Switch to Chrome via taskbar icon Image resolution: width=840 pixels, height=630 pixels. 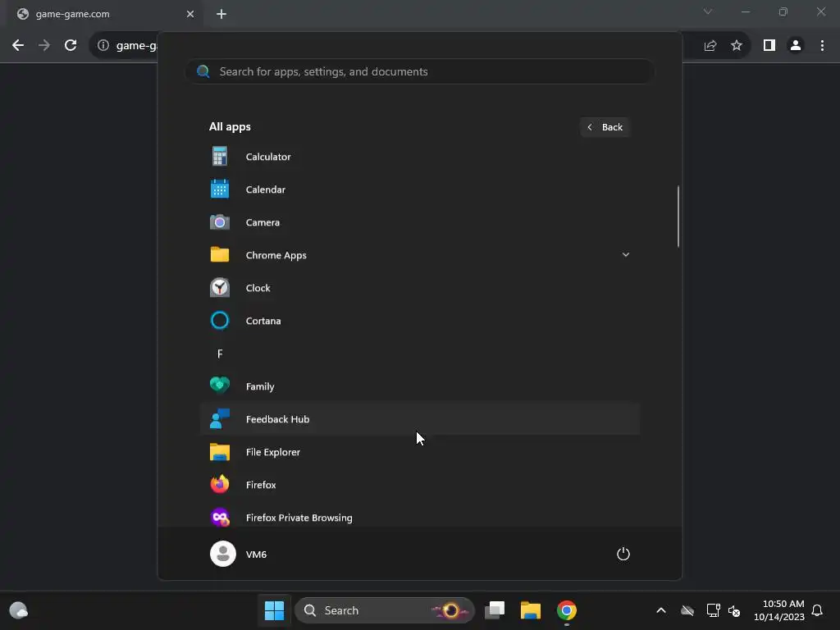coord(566,610)
